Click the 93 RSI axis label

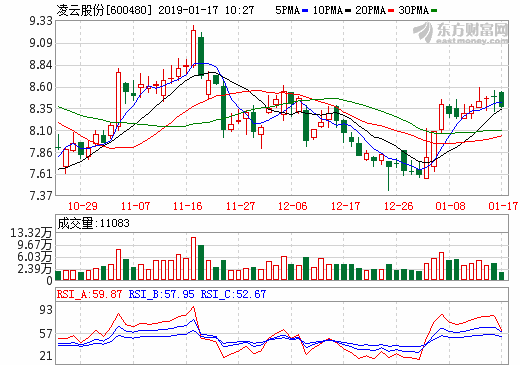point(46,310)
